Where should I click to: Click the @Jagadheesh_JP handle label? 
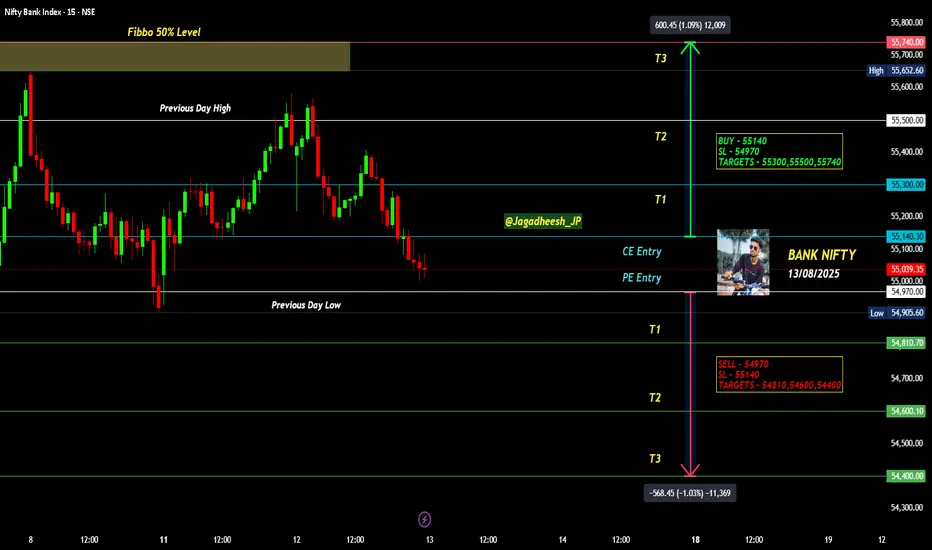543,221
